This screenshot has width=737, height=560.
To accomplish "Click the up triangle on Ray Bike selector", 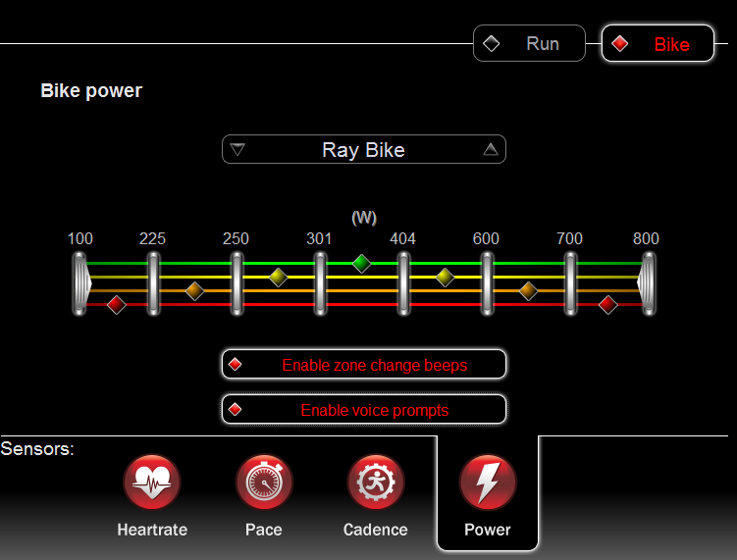I will point(491,149).
